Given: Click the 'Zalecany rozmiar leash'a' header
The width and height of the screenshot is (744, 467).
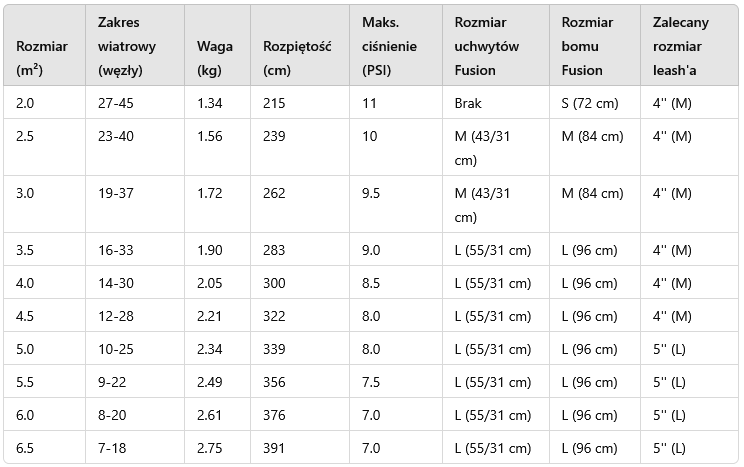Looking at the screenshot, I should pos(679,46).
